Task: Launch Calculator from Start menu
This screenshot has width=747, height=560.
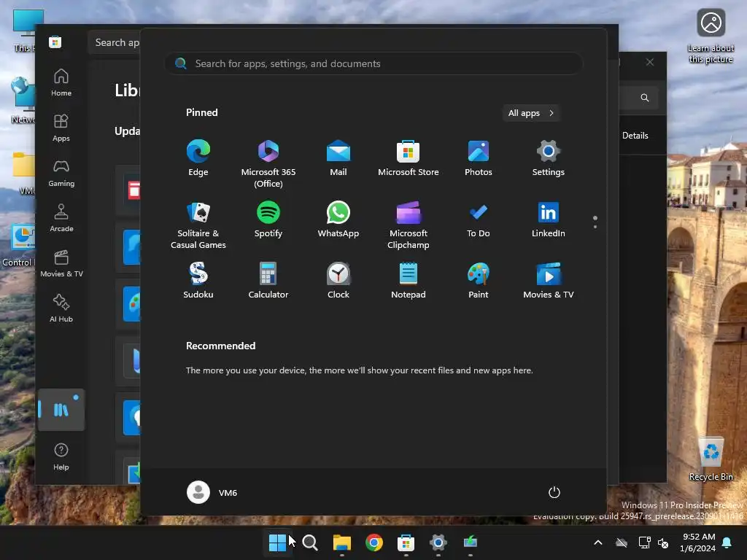Action: click(x=268, y=281)
